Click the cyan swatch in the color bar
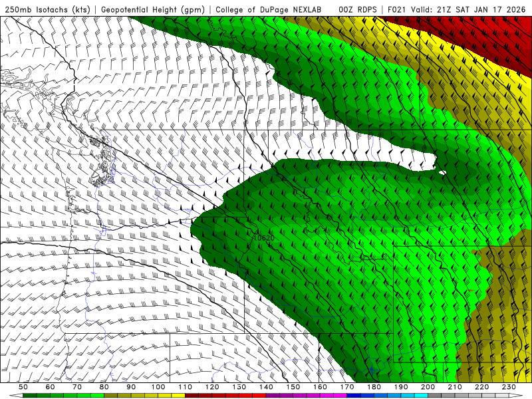 click(x=421, y=396)
